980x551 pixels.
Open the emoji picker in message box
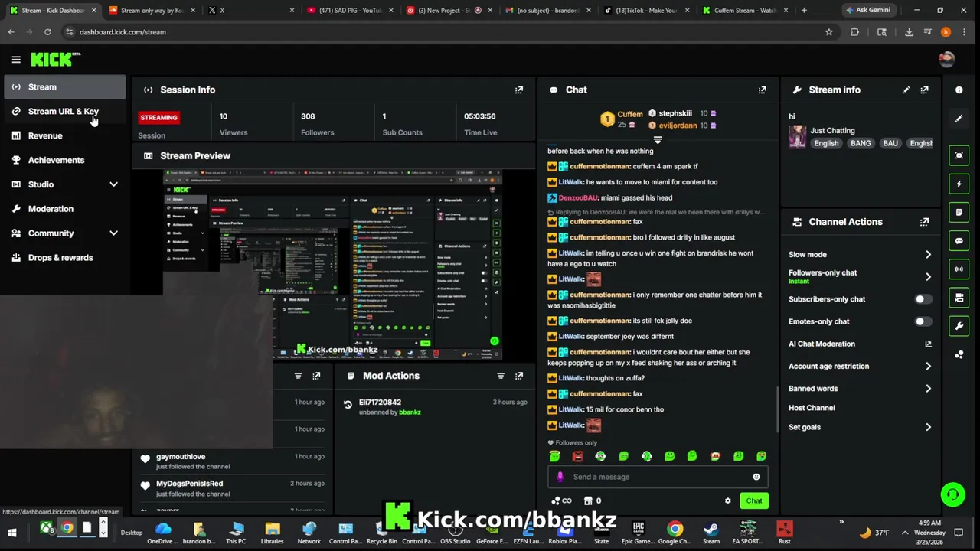pos(756,477)
